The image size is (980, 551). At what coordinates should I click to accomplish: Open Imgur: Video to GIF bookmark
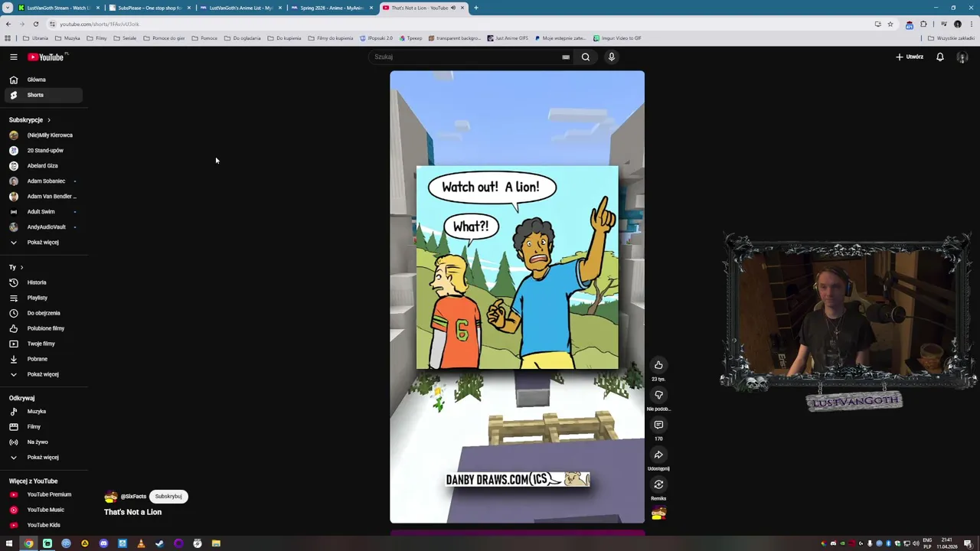click(x=617, y=38)
